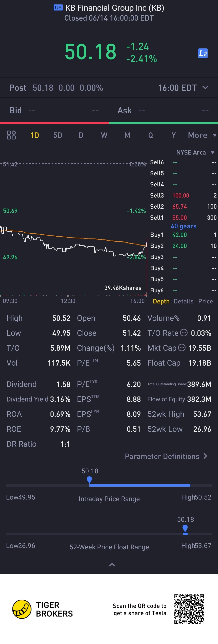
Task: Tap the Sell1 55.00 order row
Action: point(183,217)
